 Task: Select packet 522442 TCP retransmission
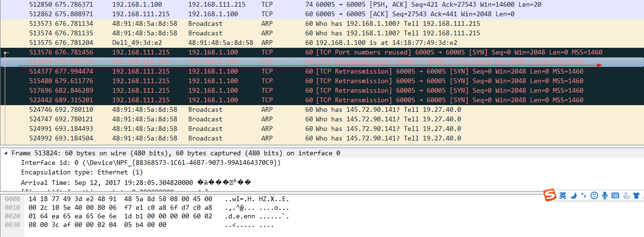point(322,100)
